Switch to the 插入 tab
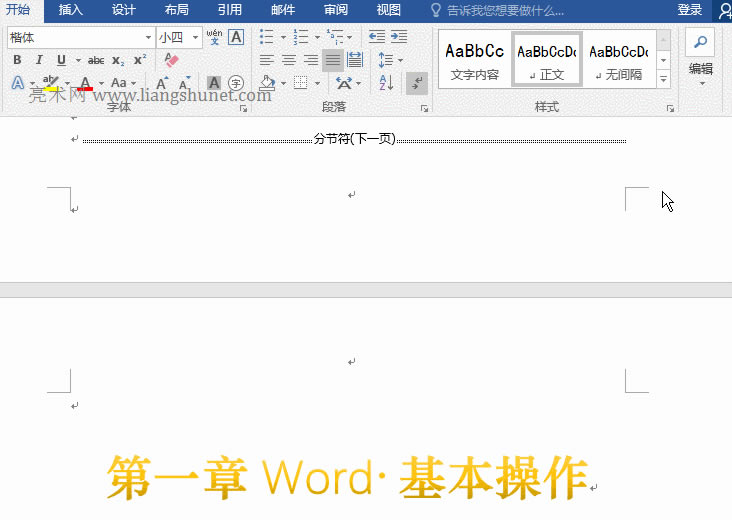 pos(71,10)
